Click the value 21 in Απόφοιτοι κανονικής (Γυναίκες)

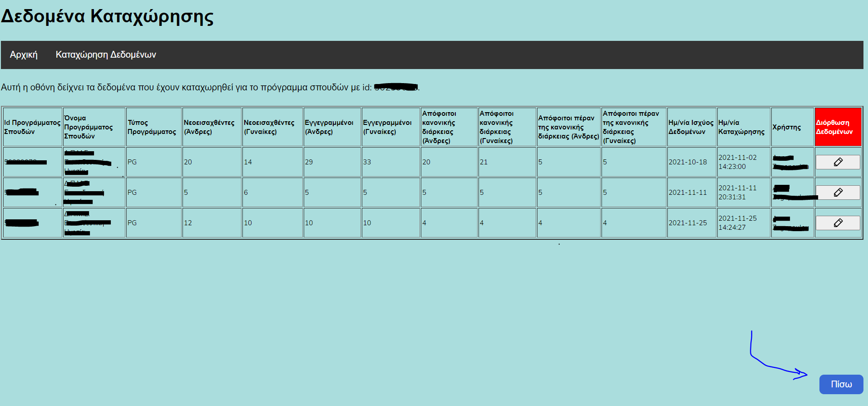(x=483, y=162)
